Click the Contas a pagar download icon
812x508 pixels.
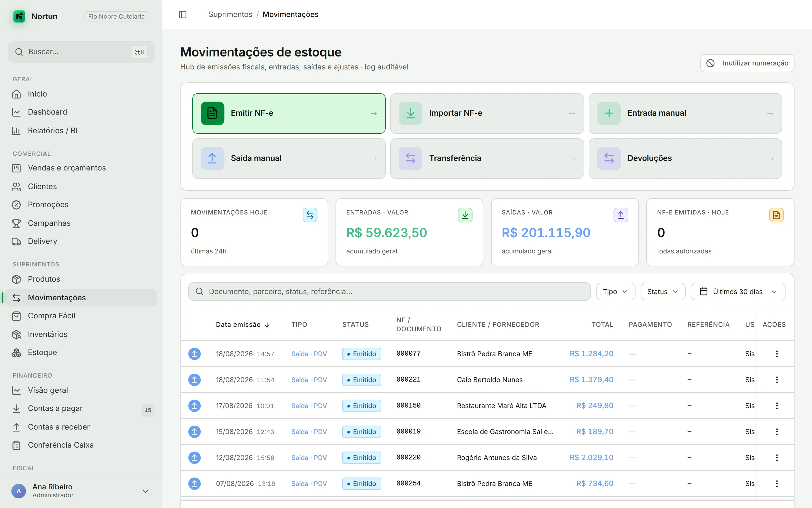pos(16,408)
